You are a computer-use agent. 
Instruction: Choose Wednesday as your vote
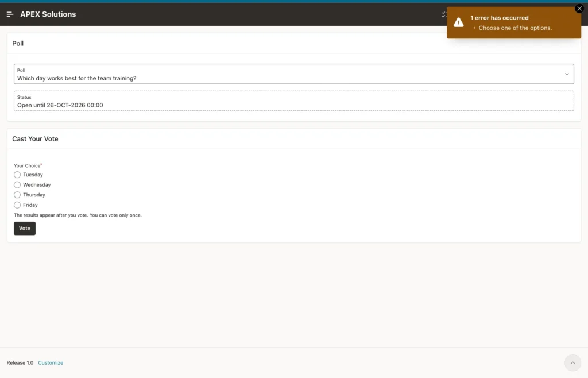[17, 185]
